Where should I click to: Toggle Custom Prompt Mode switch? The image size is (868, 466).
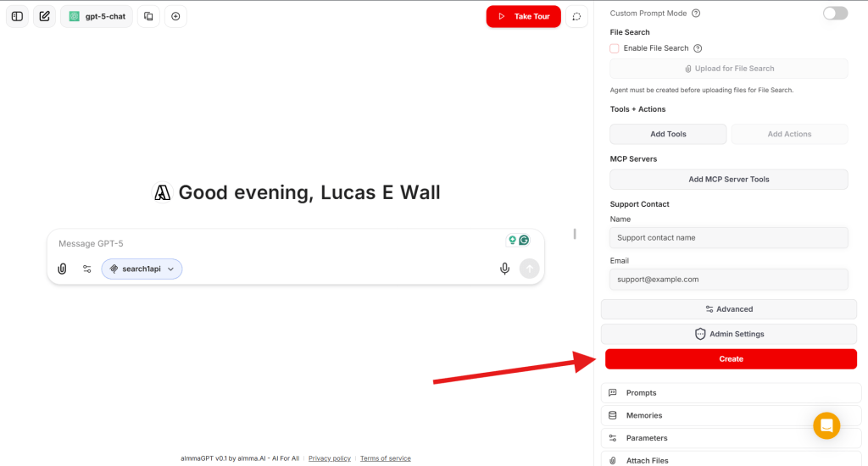pyautogui.click(x=835, y=13)
